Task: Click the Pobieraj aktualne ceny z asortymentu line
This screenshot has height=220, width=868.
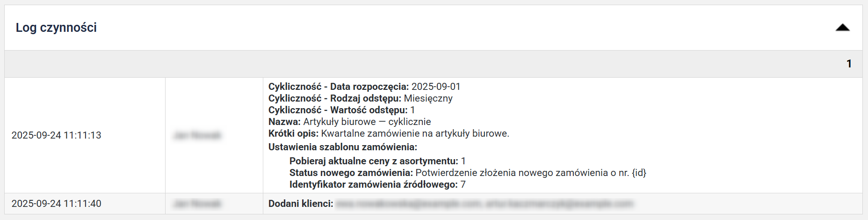Action: [377, 161]
